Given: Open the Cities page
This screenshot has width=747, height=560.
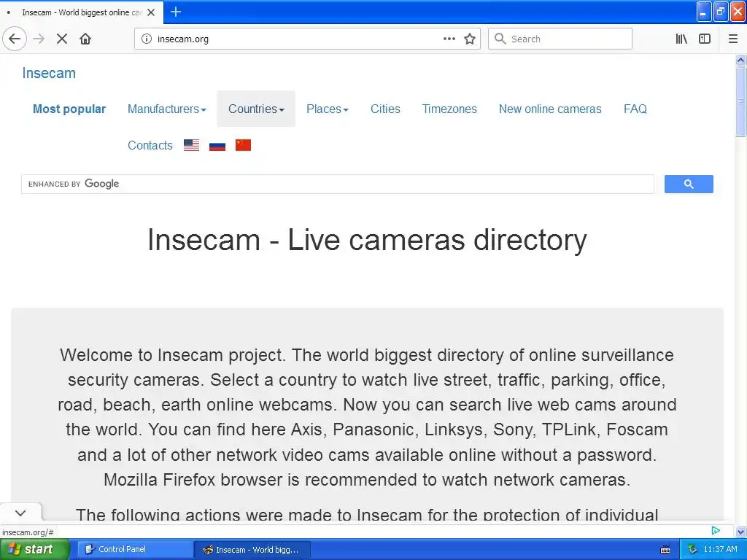Looking at the screenshot, I should [385, 109].
